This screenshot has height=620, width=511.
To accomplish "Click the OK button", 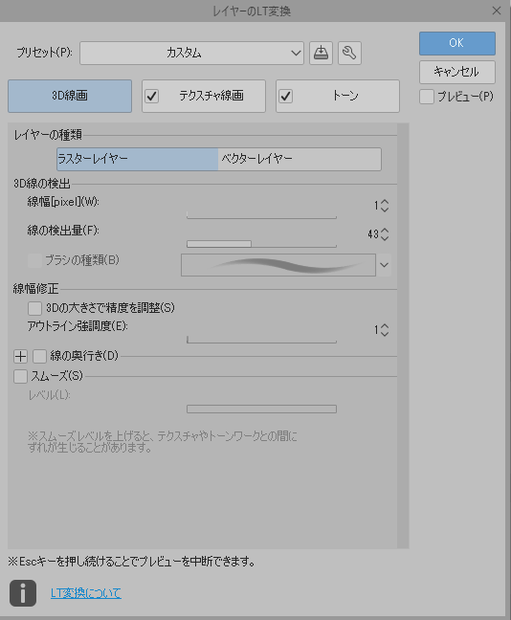I will pyautogui.click(x=457, y=43).
